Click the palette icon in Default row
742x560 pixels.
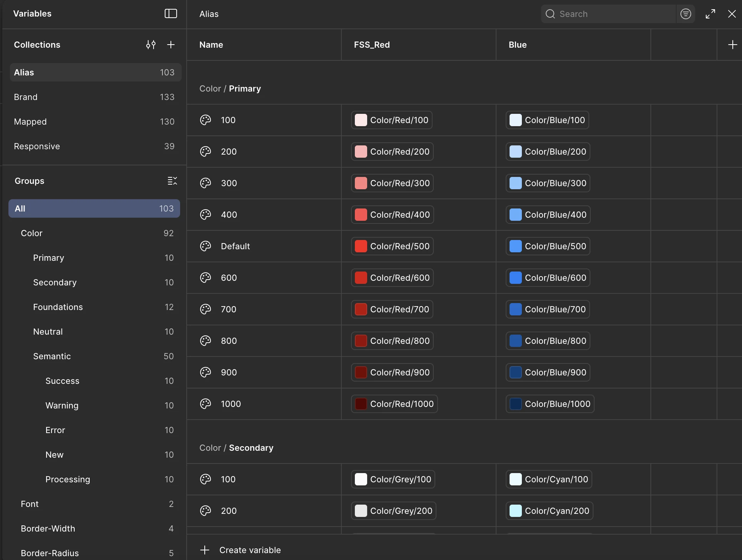206,246
